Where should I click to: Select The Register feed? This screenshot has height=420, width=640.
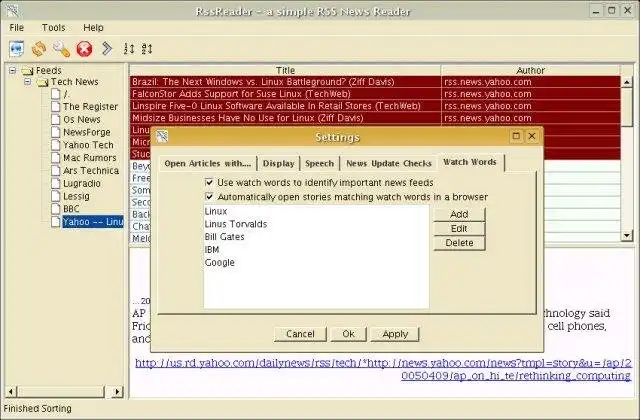click(x=90, y=107)
